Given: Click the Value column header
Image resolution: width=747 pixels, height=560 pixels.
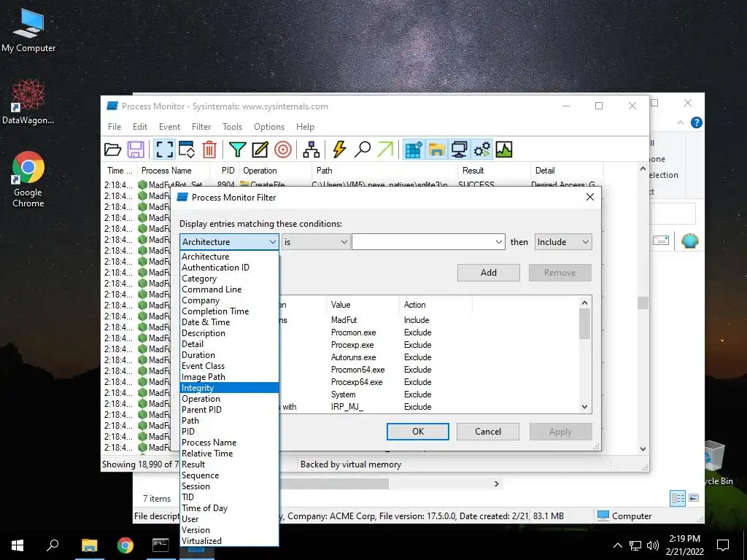Looking at the screenshot, I should point(363,305).
